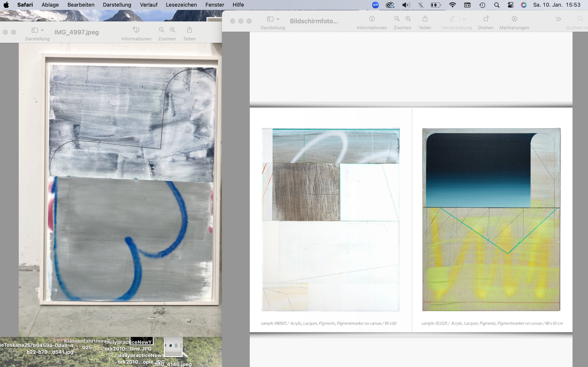The width and height of the screenshot is (588, 367).
Task: Open Markierungen markup toolbar
Action: (514, 19)
